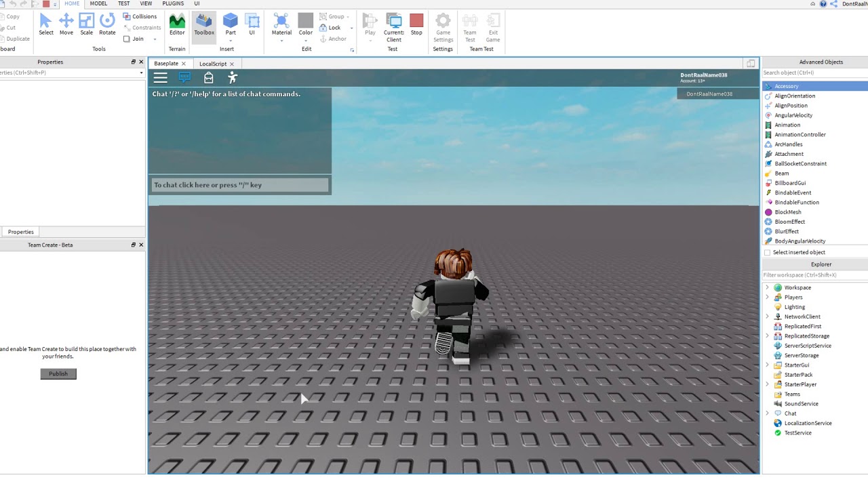Click the Publish button
This screenshot has width=868, height=488.
pos(58,373)
